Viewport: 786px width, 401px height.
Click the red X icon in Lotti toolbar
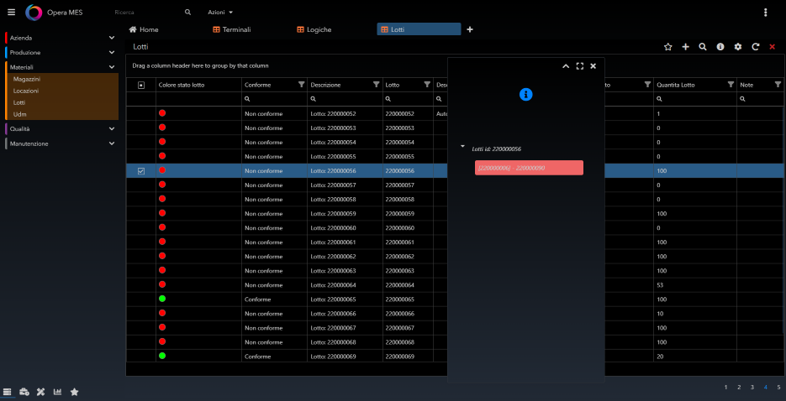[772, 47]
